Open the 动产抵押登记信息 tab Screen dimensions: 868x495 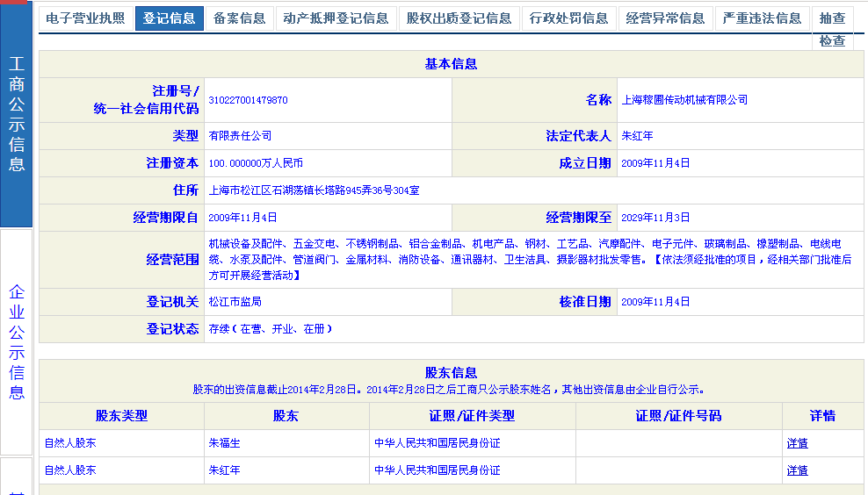pyautogui.click(x=335, y=18)
